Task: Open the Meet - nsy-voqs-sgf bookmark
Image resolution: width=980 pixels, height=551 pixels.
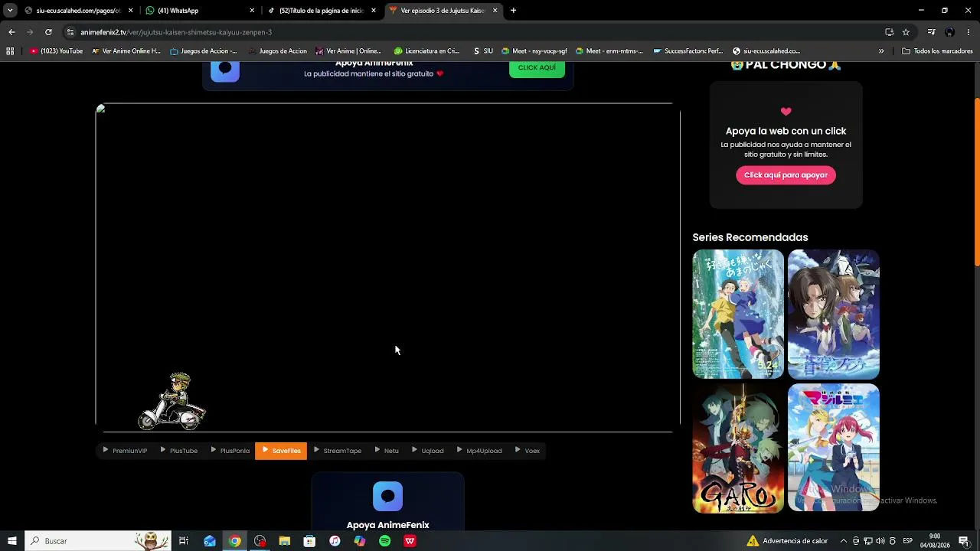Action: (534, 51)
